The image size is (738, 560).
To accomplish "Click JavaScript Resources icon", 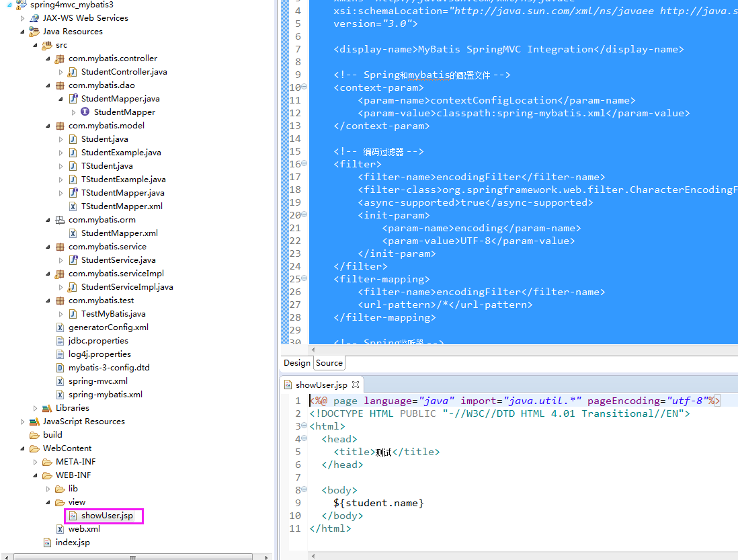I will point(34,422).
